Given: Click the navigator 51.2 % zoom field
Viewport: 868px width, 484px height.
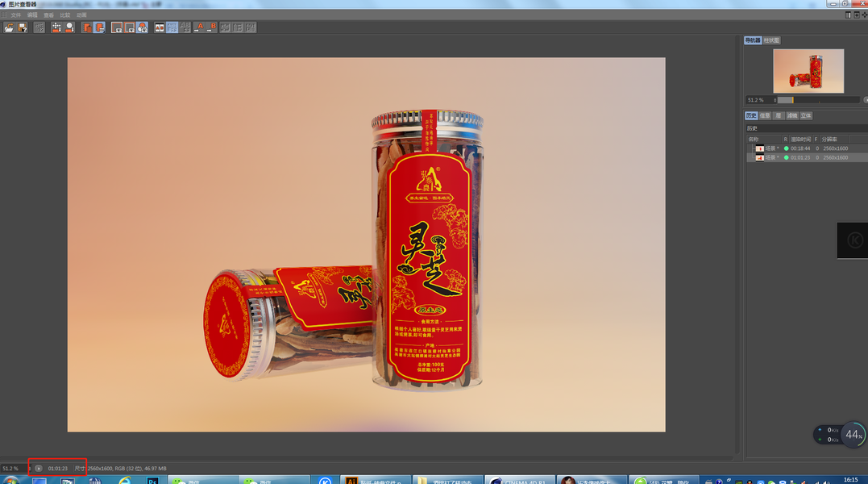Looking at the screenshot, I should 759,100.
